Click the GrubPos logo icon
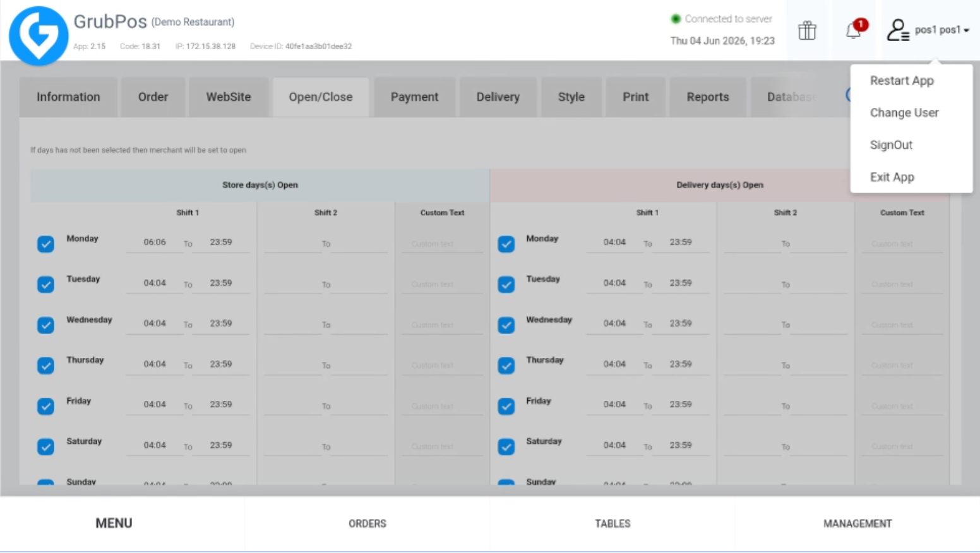The image size is (980, 553). (39, 35)
